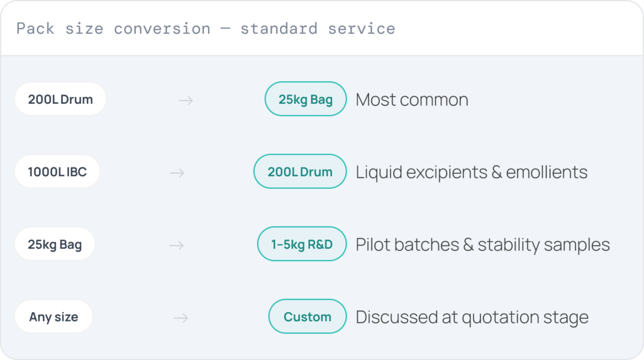Click the Most common label
The width and height of the screenshot is (644, 360).
pos(412,99)
